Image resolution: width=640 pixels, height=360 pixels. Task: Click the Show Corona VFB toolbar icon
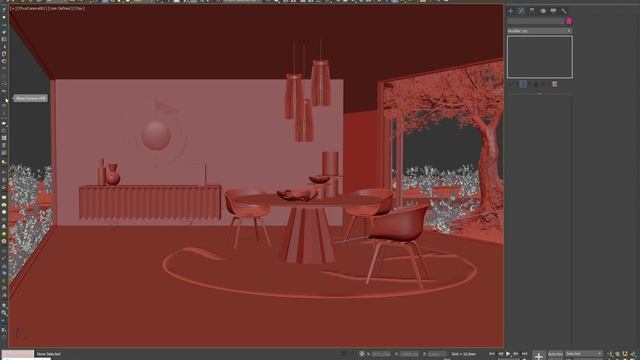coord(4,98)
